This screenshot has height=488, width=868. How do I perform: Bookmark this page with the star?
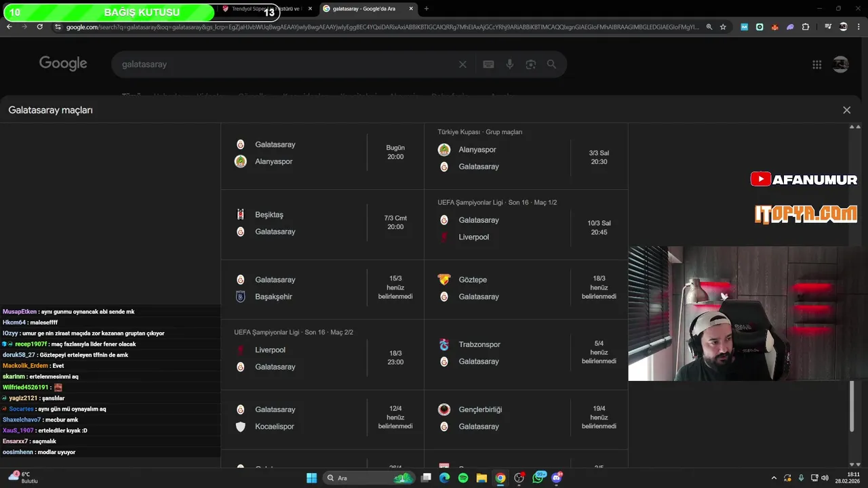pyautogui.click(x=723, y=26)
